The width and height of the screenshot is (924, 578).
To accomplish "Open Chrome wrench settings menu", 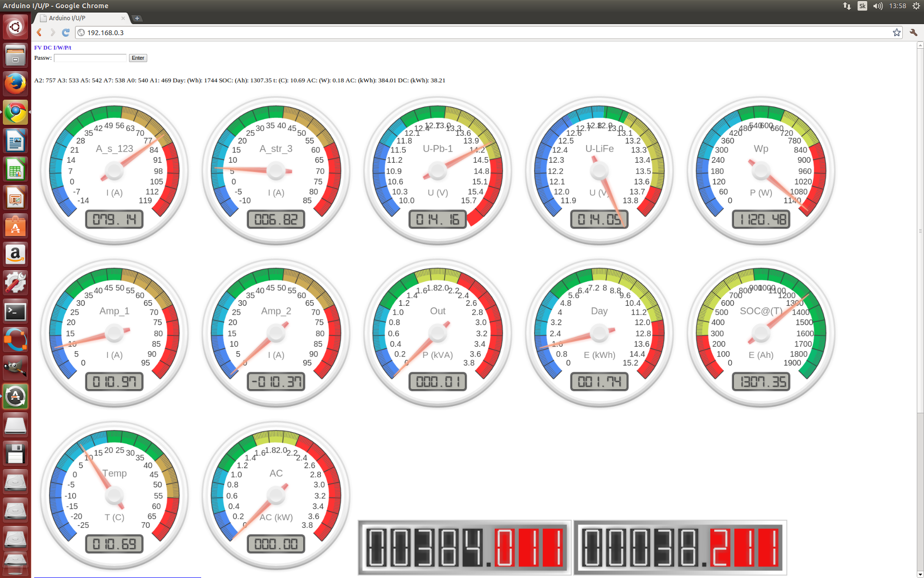I will pyautogui.click(x=913, y=32).
